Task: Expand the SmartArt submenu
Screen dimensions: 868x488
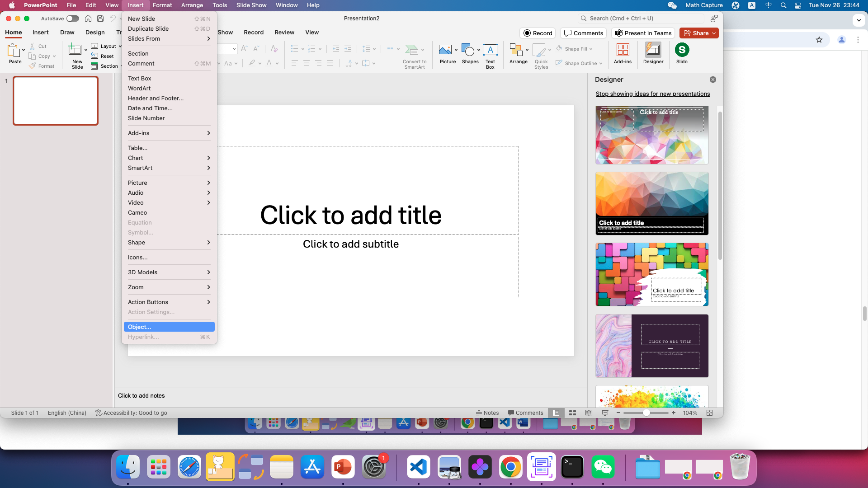Action: tap(169, 168)
